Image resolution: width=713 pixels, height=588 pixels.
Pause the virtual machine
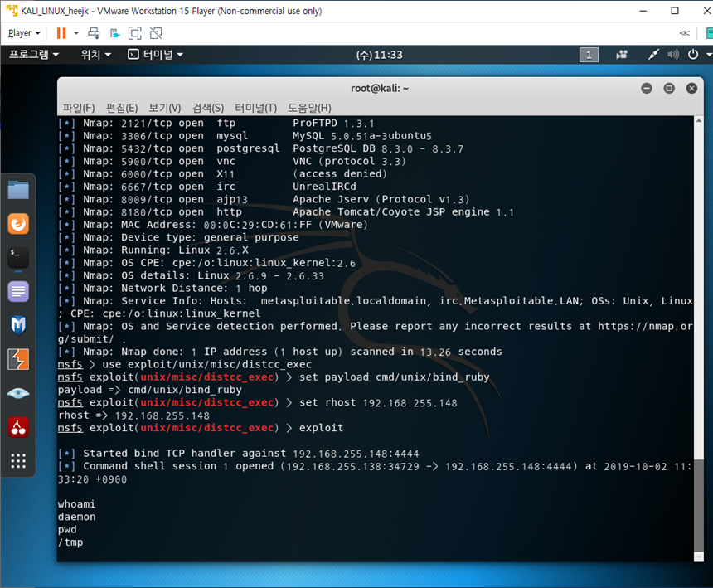click(x=61, y=33)
